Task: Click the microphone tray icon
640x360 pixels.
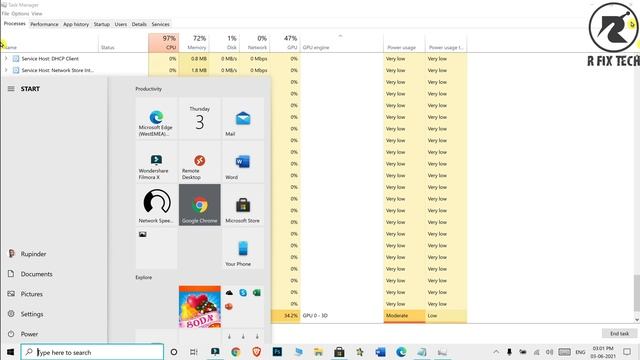Action: 509,352
